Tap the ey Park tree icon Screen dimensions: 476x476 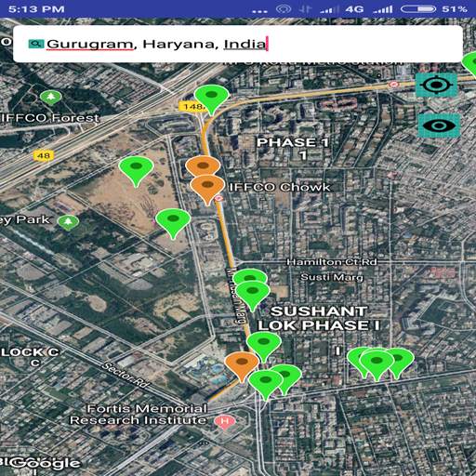click(x=68, y=222)
